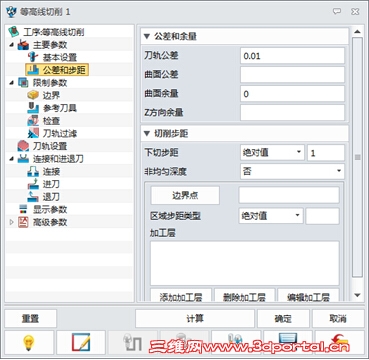Click the Z方向余量 input field
369x360 pixels.
pyautogui.click(x=292, y=113)
